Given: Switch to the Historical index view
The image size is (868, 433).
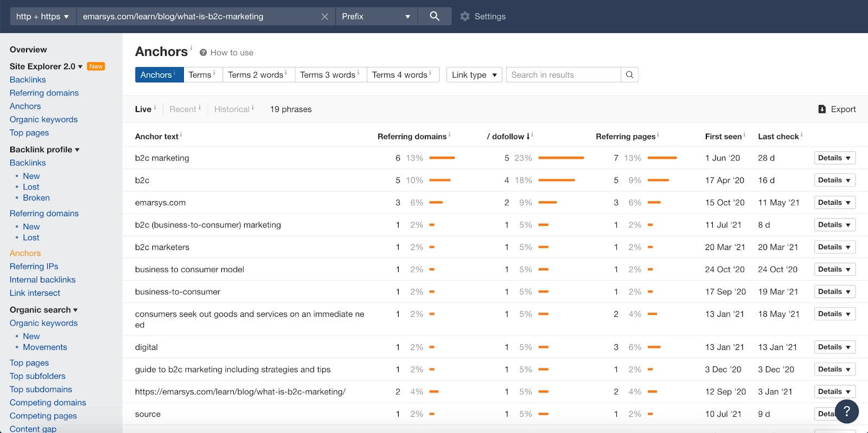Looking at the screenshot, I should (x=232, y=109).
